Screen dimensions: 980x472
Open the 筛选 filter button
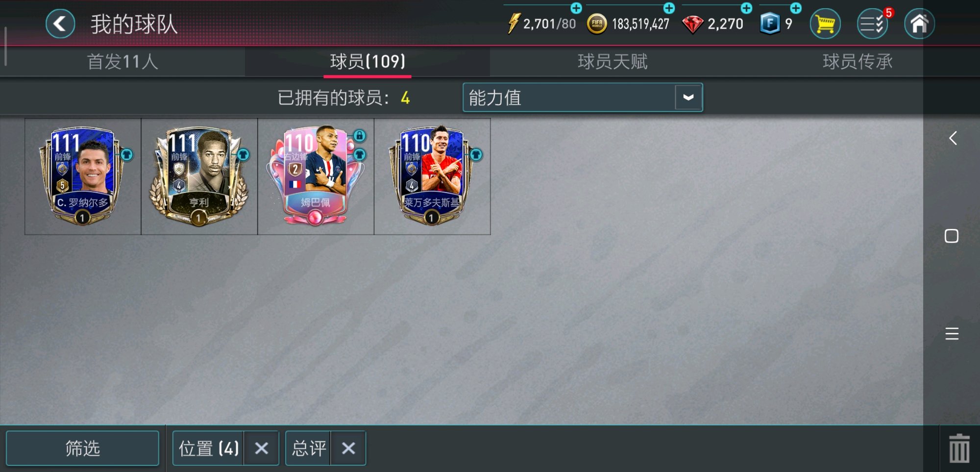click(x=82, y=448)
